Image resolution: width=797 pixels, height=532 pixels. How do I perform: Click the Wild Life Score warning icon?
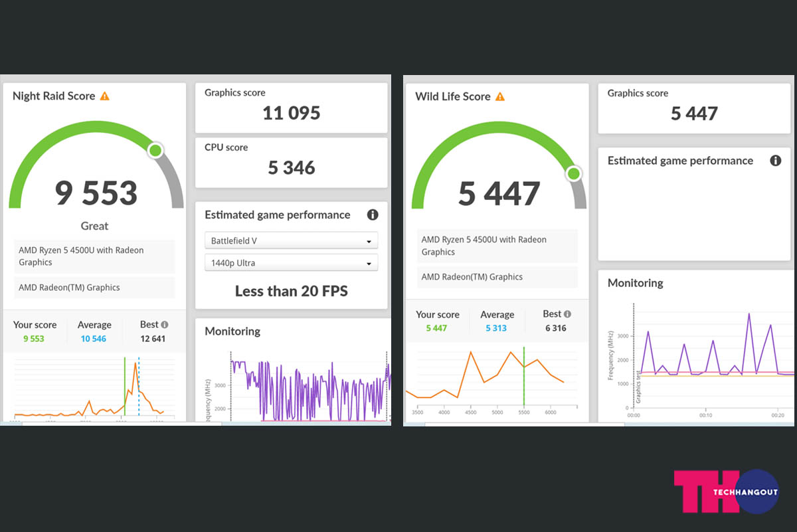tap(500, 97)
